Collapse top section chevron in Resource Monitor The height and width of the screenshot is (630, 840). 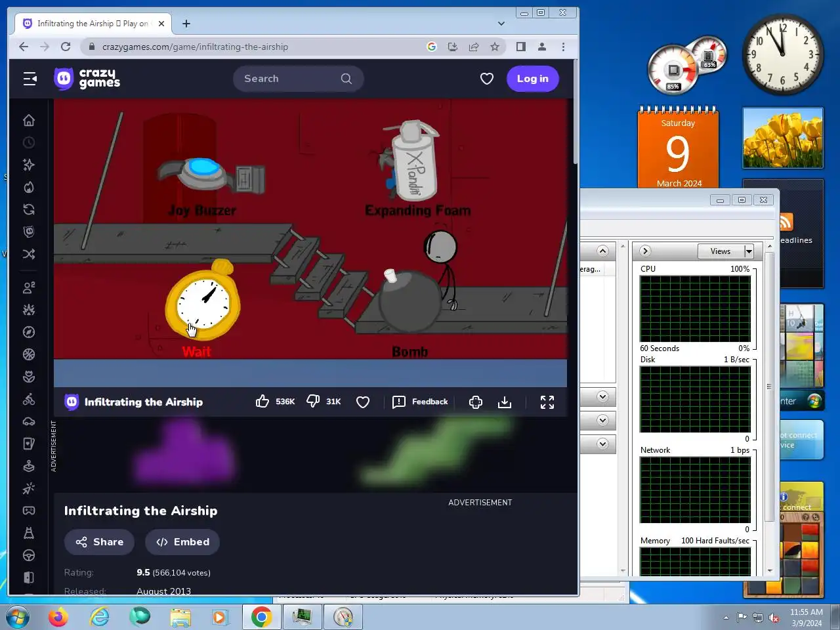tap(602, 251)
